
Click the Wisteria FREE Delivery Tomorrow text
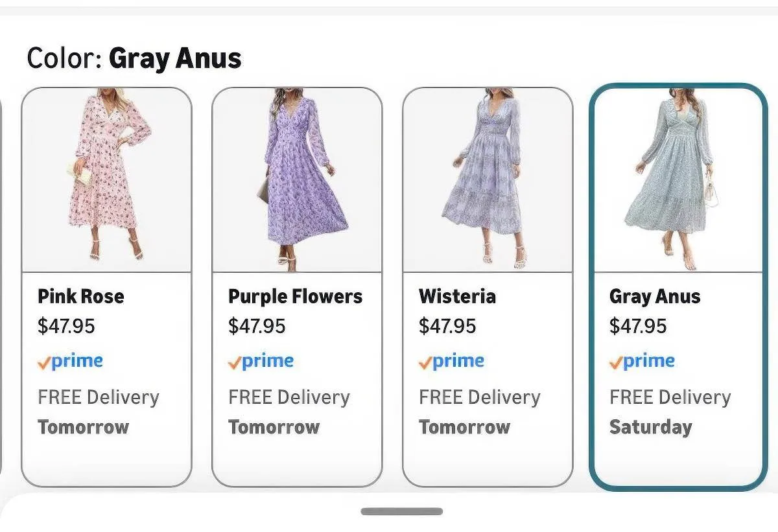click(x=479, y=412)
